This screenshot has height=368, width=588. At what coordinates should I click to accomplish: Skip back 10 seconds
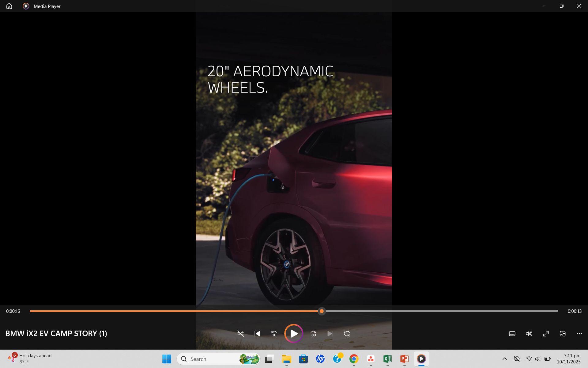[274, 334]
